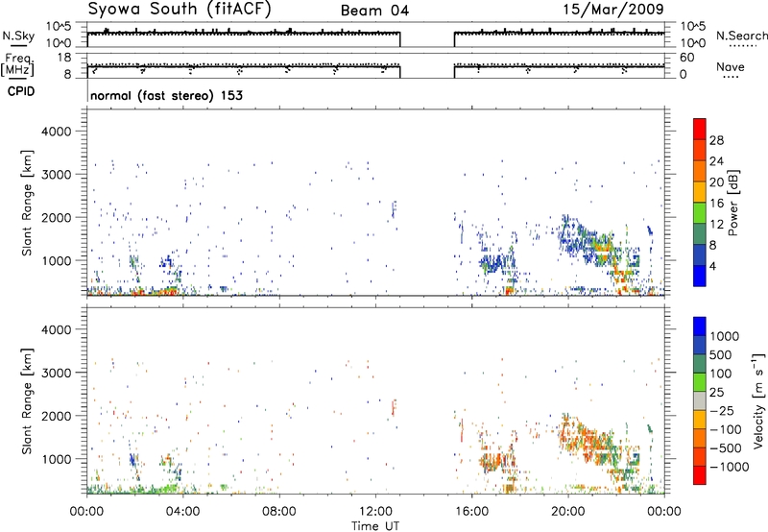The height and width of the screenshot is (532, 768).
Task: Click the '04:00' time axis tick label
Action: tap(182, 511)
